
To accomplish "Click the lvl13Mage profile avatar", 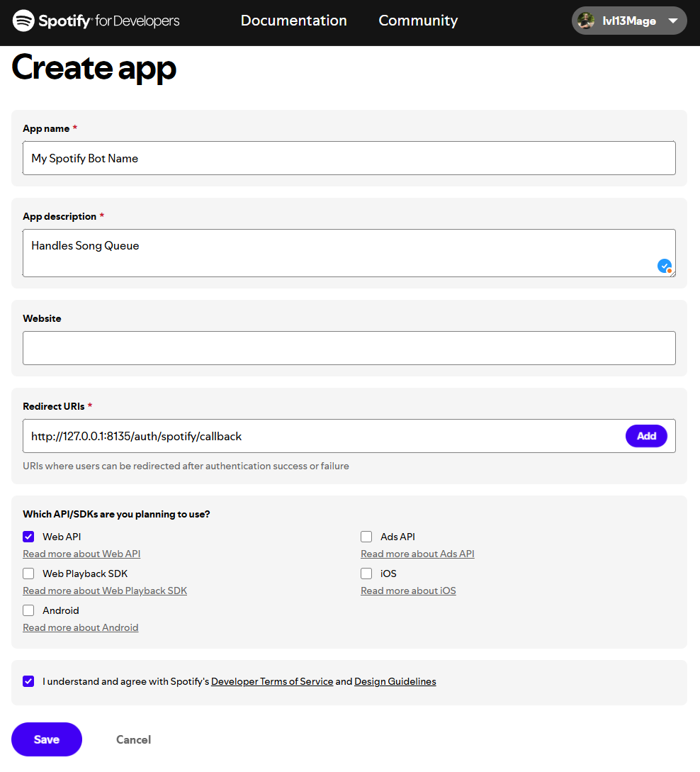I will click(585, 21).
